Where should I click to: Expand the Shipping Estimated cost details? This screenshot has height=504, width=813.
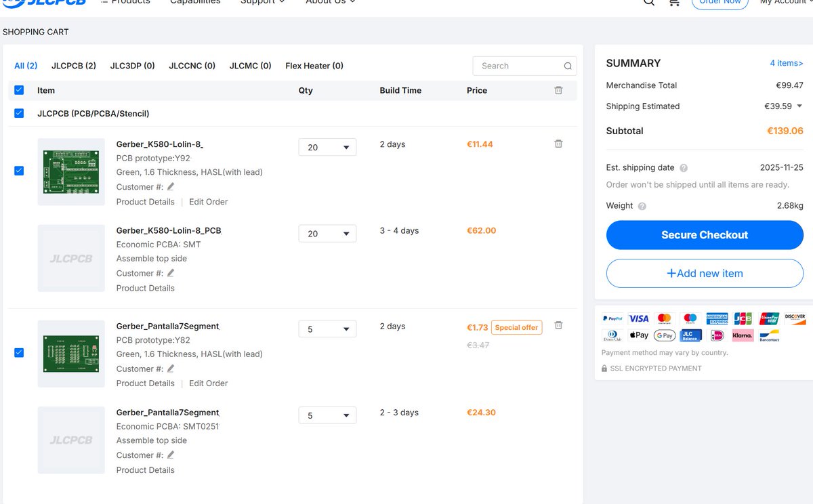tap(801, 106)
